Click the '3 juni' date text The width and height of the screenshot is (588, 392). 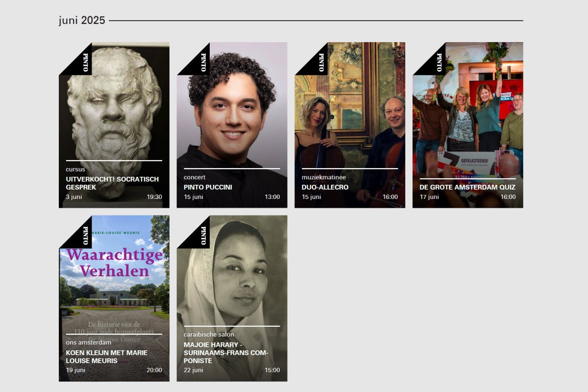74,197
